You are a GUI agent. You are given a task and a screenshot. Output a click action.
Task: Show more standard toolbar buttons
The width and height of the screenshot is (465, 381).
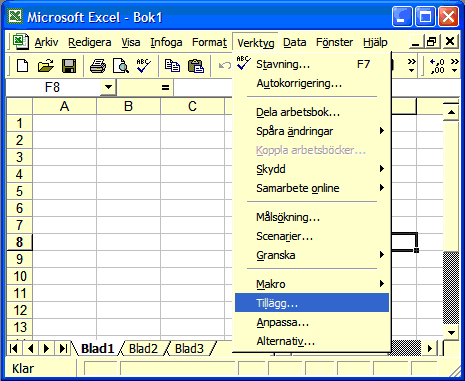click(412, 66)
